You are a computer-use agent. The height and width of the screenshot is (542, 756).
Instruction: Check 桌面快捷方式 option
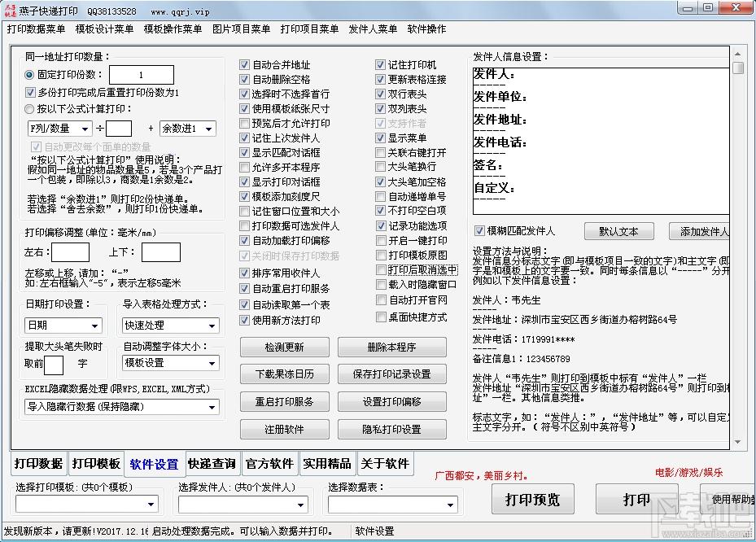tap(380, 317)
